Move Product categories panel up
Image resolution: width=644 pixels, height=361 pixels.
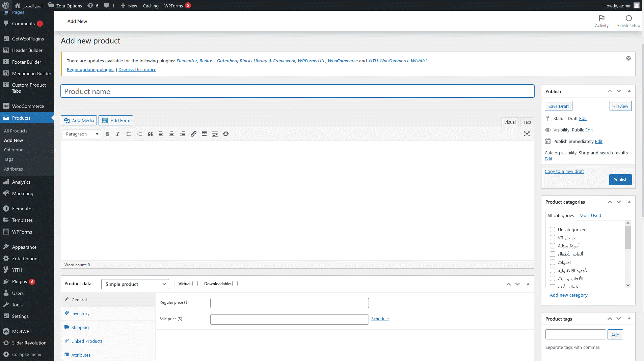coord(610,202)
